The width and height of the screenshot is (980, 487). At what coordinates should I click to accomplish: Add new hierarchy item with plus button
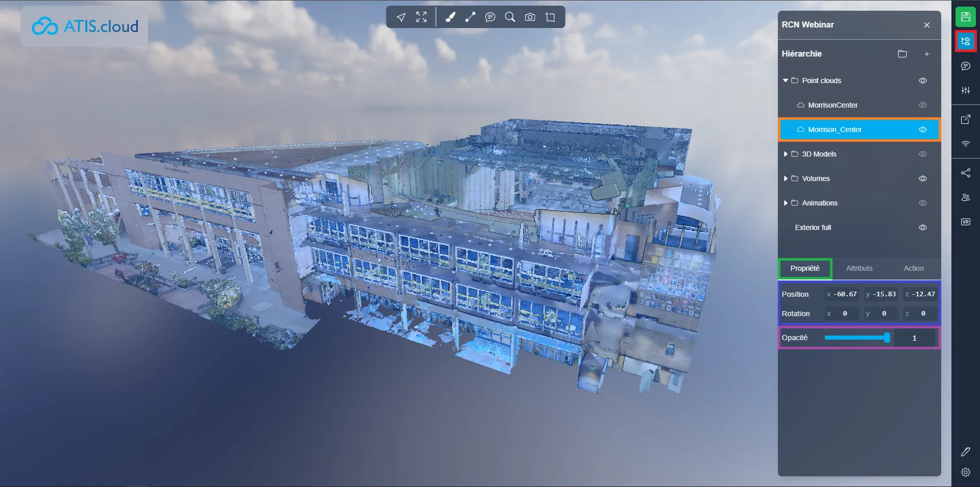click(926, 54)
